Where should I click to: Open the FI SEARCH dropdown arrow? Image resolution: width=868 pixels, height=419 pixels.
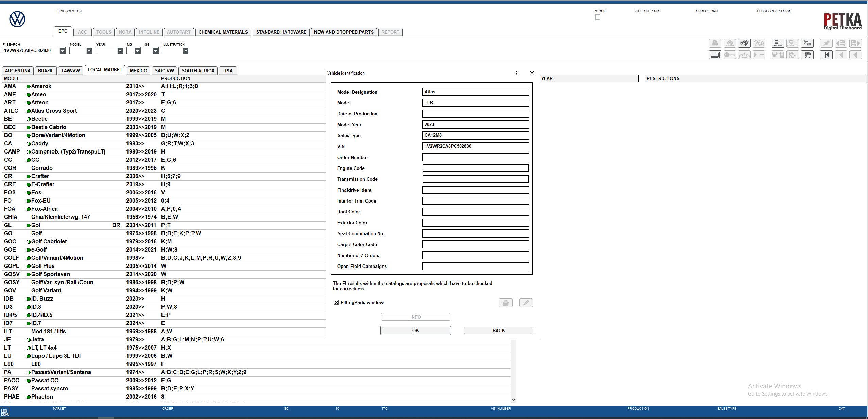62,51
